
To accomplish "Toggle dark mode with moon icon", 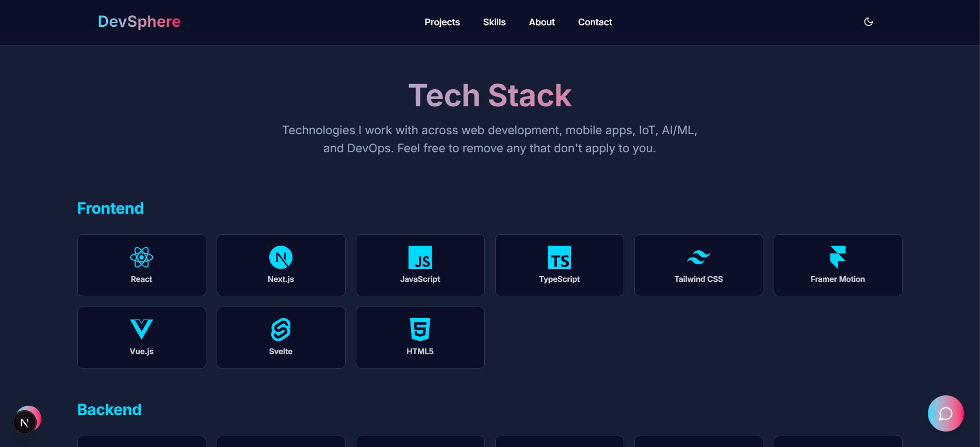I will [x=869, y=22].
